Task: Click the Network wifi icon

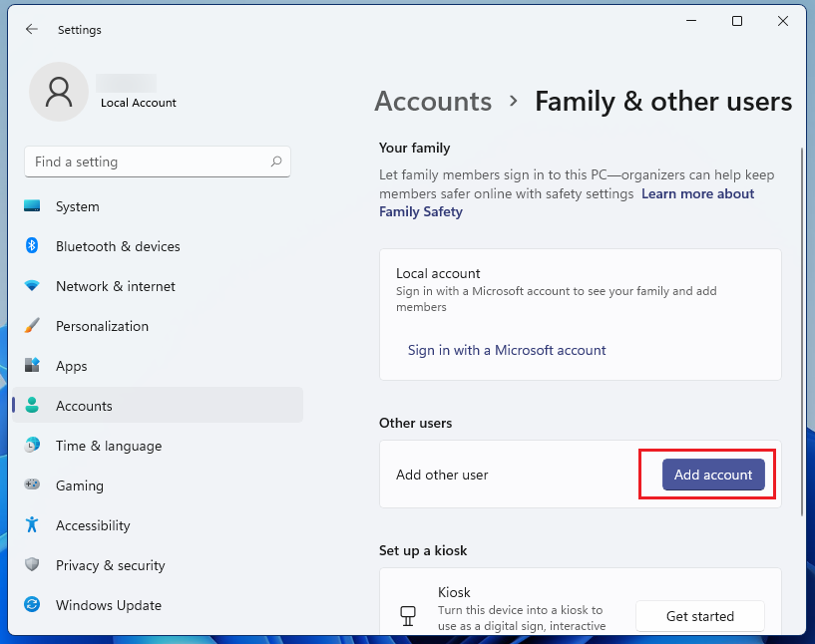Action: pos(32,286)
